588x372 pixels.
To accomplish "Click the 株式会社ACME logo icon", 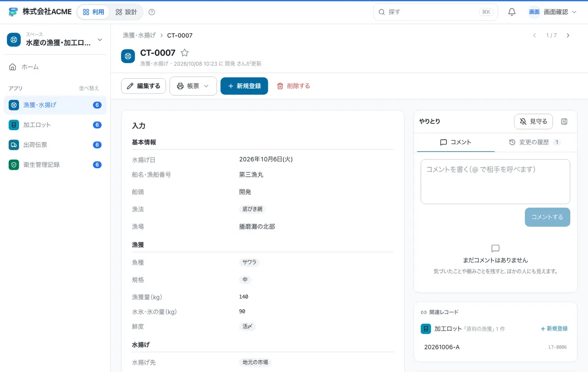I will click(x=13, y=12).
